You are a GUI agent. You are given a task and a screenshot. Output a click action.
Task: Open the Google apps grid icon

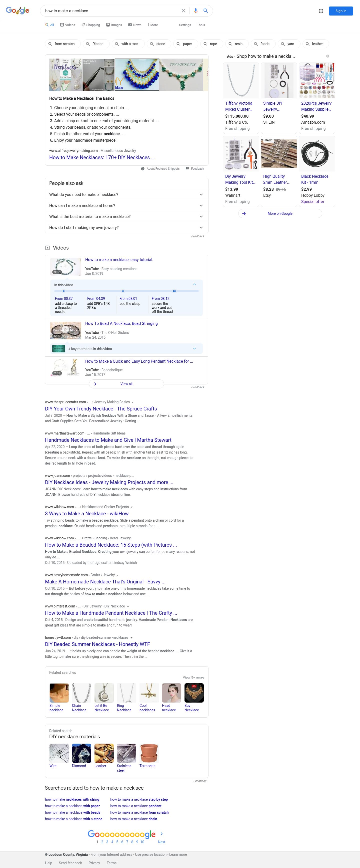[321, 11]
